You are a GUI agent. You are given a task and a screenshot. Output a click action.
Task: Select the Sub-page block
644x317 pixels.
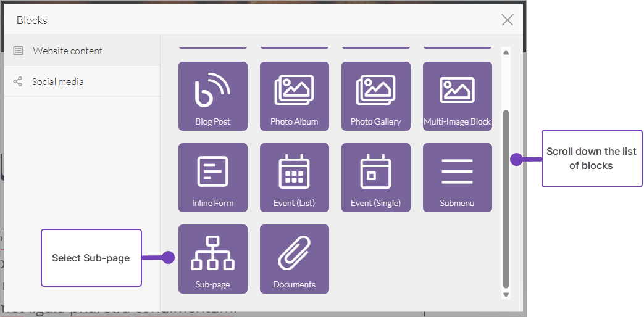212,258
